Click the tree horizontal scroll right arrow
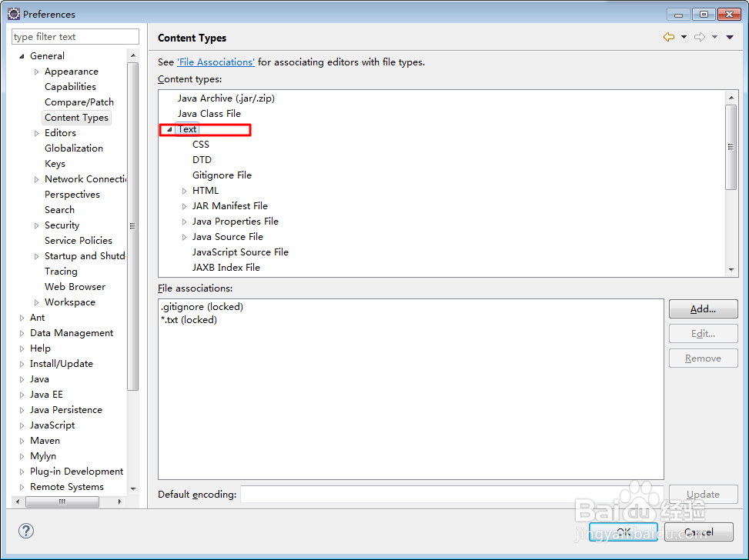 click(119, 502)
